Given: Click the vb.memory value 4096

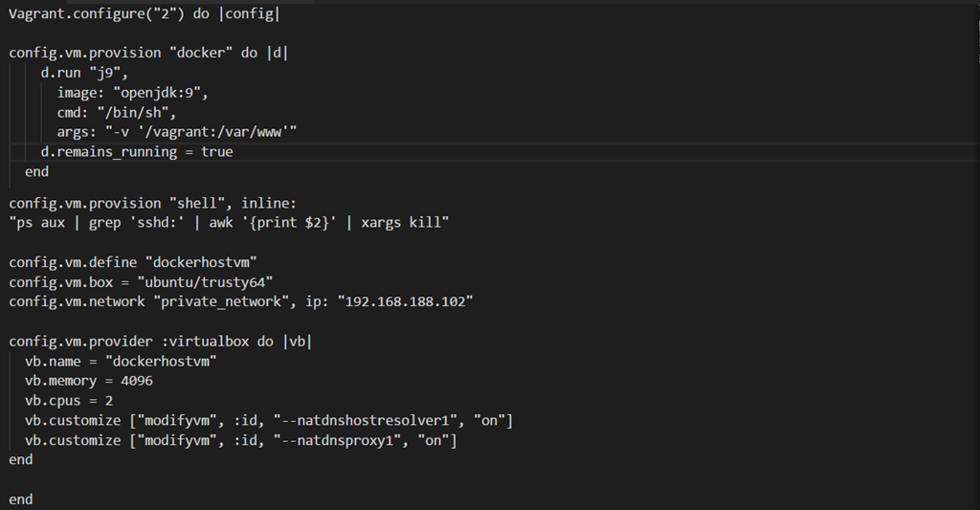Looking at the screenshot, I should click(x=137, y=381).
